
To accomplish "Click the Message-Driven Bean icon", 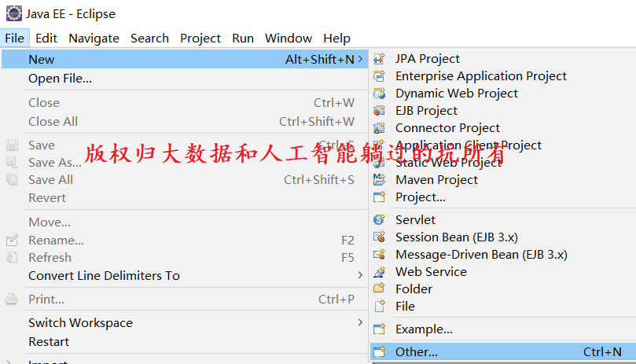I will 379,255.
